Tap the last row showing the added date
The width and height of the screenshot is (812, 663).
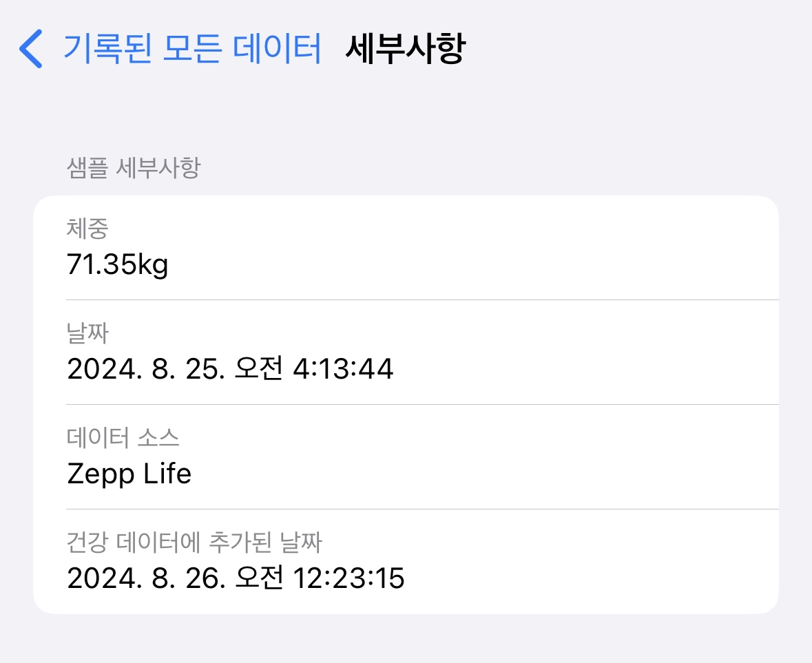coord(406,562)
